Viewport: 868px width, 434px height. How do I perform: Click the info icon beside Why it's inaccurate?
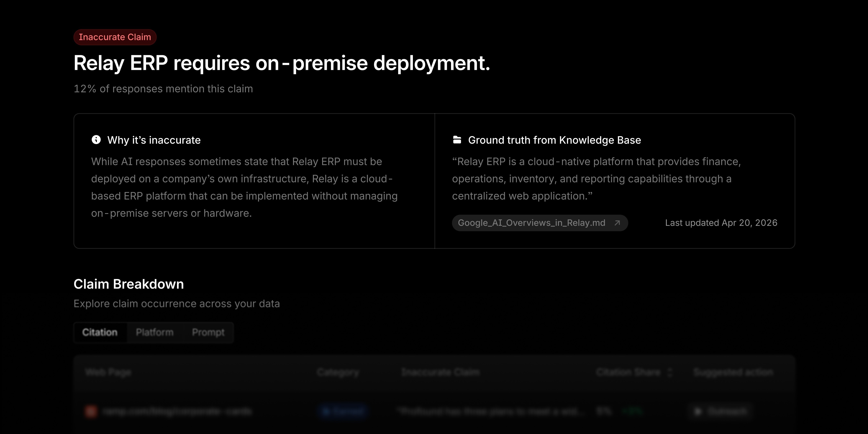click(x=96, y=140)
